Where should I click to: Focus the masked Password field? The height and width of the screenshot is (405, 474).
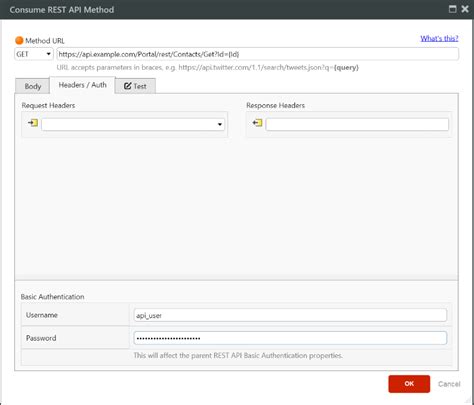click(x=290, y=338)
